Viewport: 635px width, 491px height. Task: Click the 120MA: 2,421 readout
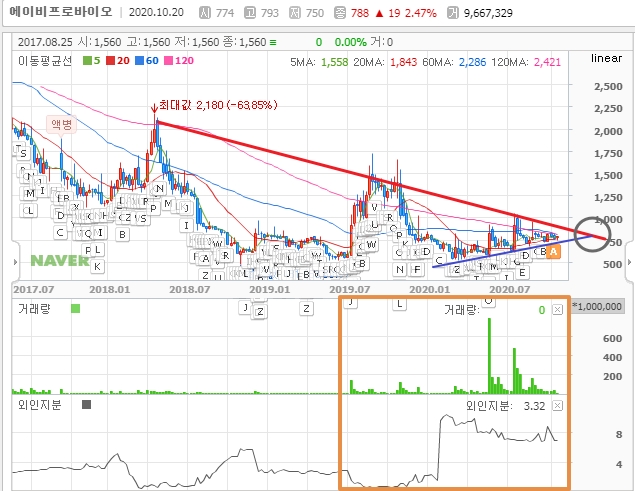526,62
